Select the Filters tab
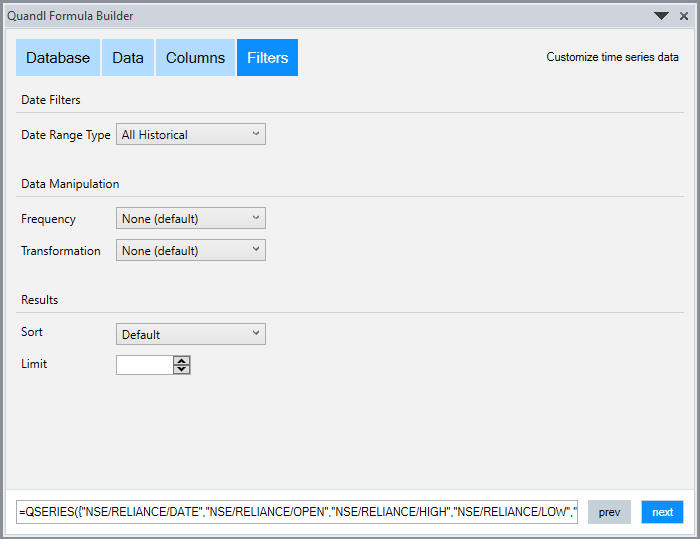 click(267, 58)
